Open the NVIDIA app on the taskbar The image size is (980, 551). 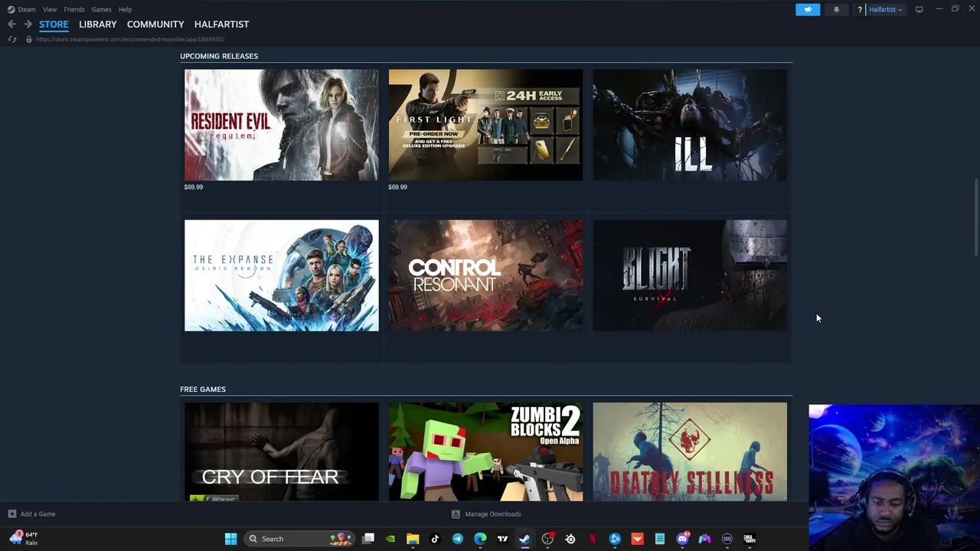tap(390, 539)
